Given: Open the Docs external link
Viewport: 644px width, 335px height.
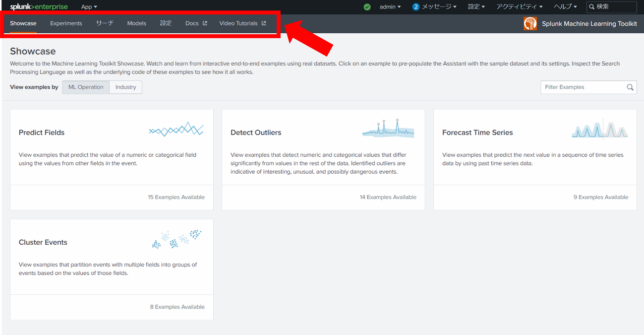Looking at the screenshot, I should 196,23.
